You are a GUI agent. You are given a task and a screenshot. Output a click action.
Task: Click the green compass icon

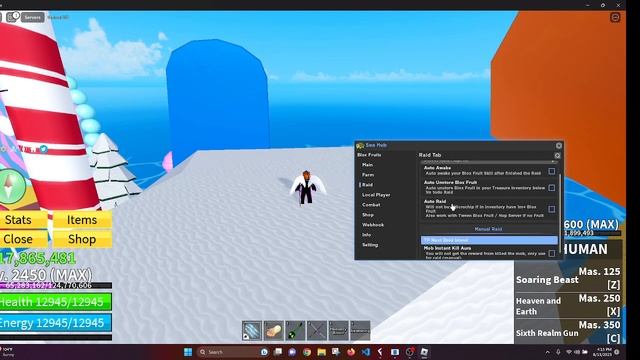pos(11,187)
